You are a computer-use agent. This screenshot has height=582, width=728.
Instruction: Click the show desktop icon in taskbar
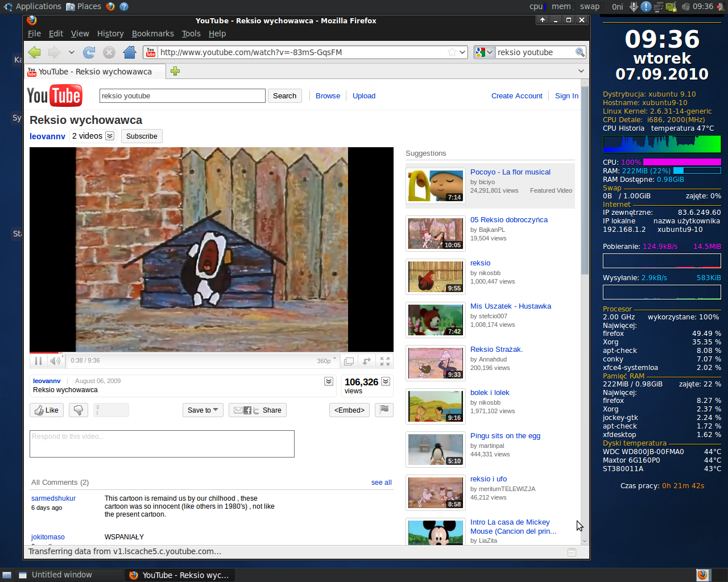7,575
